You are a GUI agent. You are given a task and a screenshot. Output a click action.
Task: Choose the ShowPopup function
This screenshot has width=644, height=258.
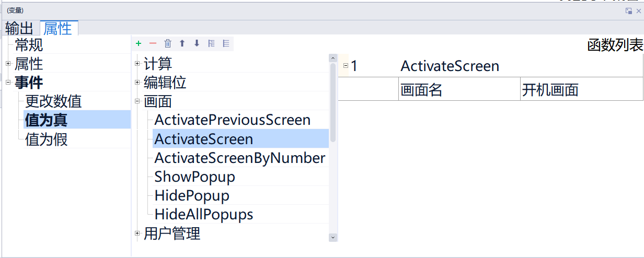point(194,177)
